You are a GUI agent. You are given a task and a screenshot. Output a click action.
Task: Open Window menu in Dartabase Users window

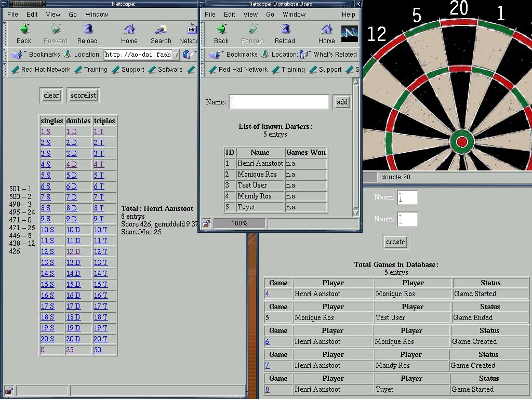coord(294,14)
